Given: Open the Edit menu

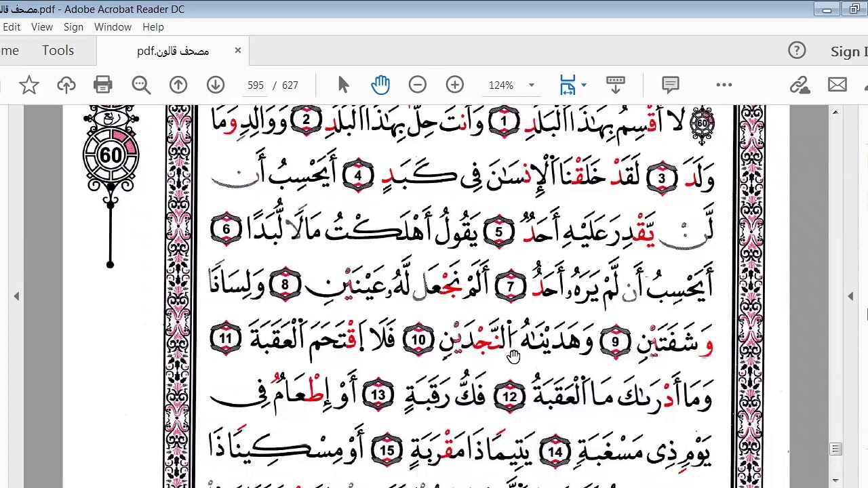Looking at the screenshot, I should [11, 27].
